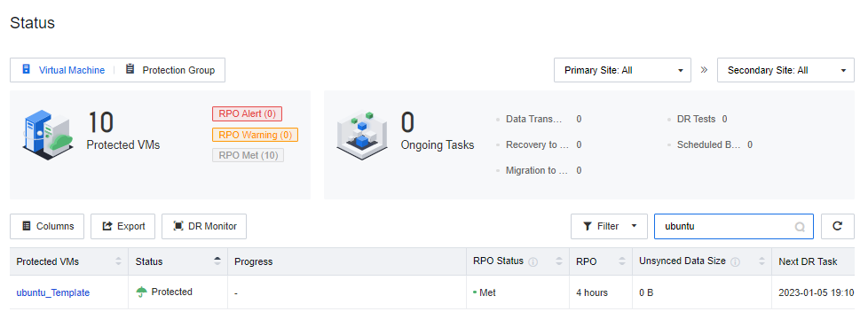Image resolution: width=868 pixels, height=335 pixels.
Task: Refresh the VM table
Action: click(x=838, y=226)
